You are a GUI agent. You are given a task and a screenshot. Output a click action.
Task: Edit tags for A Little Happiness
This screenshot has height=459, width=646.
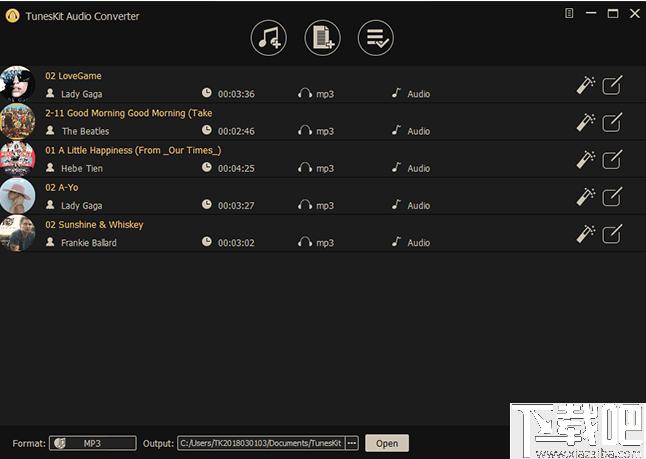click(x=612, y=159)
